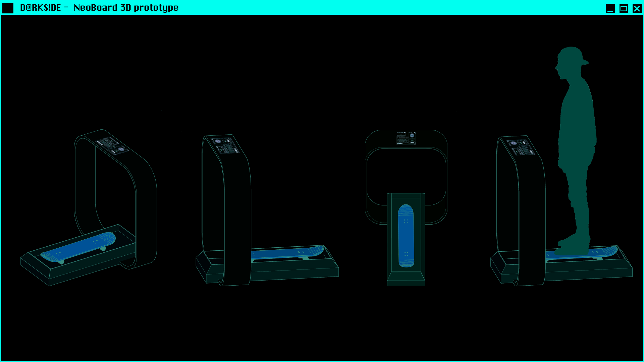Click the blue skateboard in the leftmost angled model
Screen dimensions: 644x362
(x=79, y=247)
